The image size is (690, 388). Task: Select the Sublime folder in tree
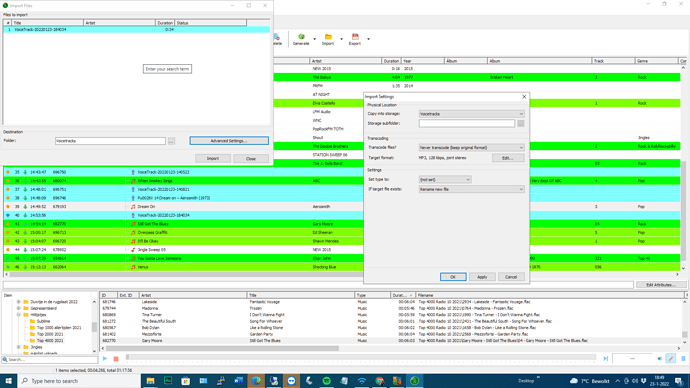(43, 321)
